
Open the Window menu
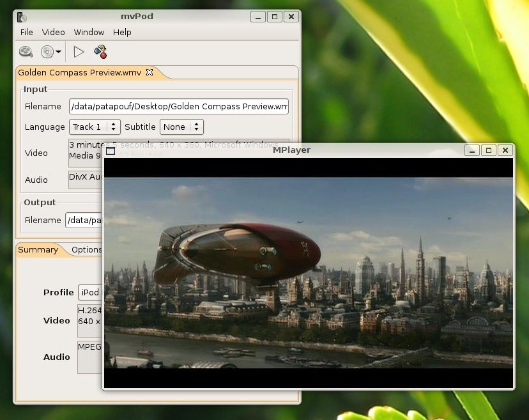pos(89,33)
